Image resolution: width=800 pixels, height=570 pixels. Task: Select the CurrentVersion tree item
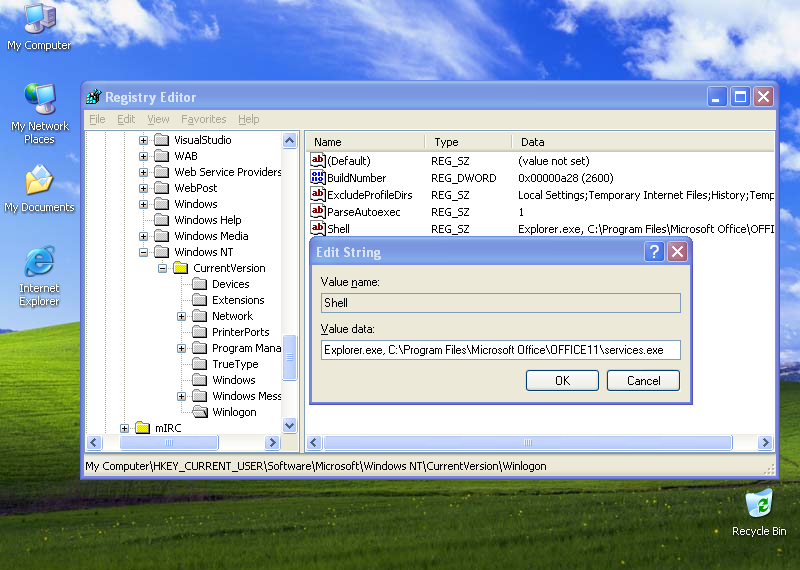click(x=229, y=268)
